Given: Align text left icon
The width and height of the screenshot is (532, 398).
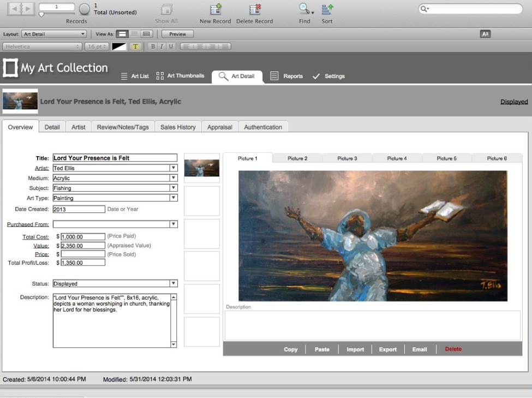Looking at the screenshot, I should coord(186,46).
